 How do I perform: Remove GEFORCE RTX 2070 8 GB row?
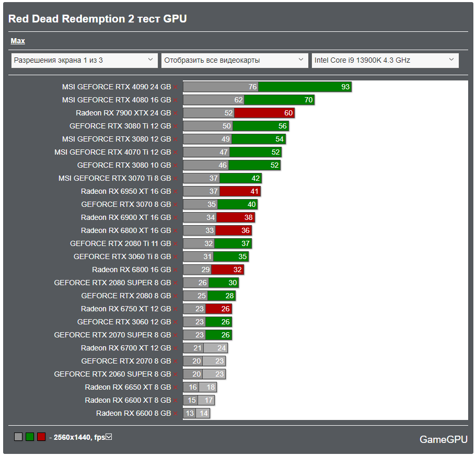(x=176, y=361)
